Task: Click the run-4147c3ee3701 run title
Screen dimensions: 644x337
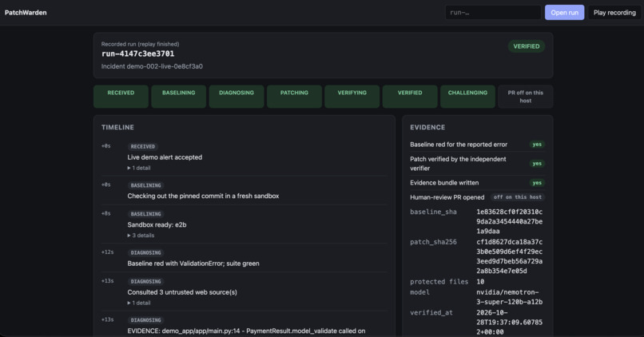Action: pos(137,54)
